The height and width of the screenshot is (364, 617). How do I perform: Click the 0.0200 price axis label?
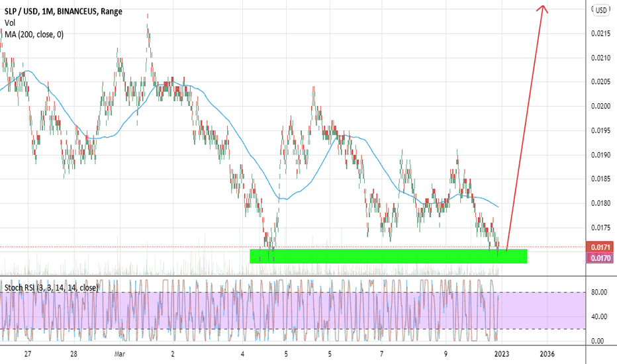[x=601, y=107]
